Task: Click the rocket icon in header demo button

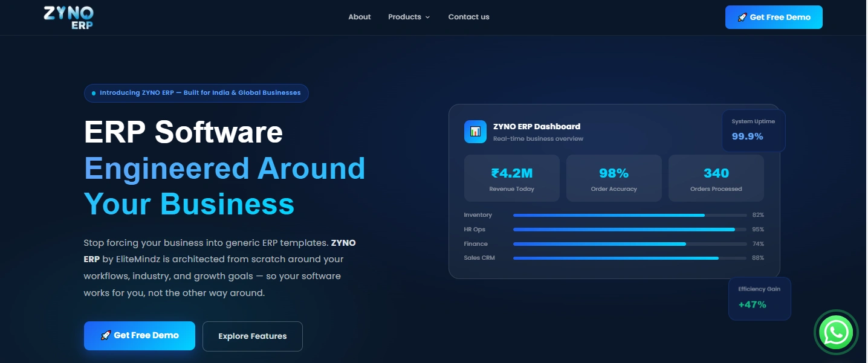Action: pos(742,18)
